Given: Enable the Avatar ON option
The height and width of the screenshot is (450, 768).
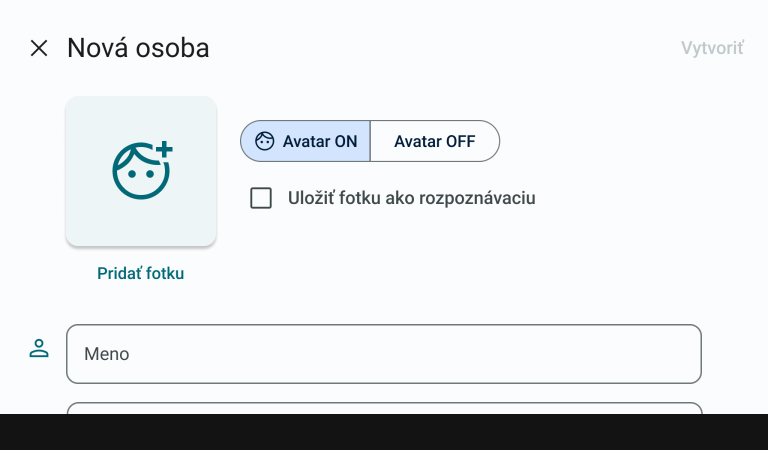Looking at the screenshot, I should tap(306, 141).
